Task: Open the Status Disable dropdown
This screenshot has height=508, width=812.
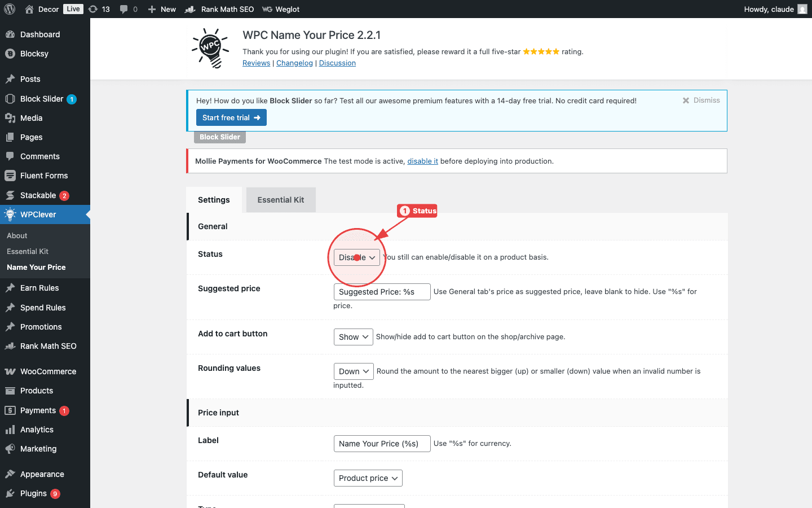Action: [x=357, y=257]
